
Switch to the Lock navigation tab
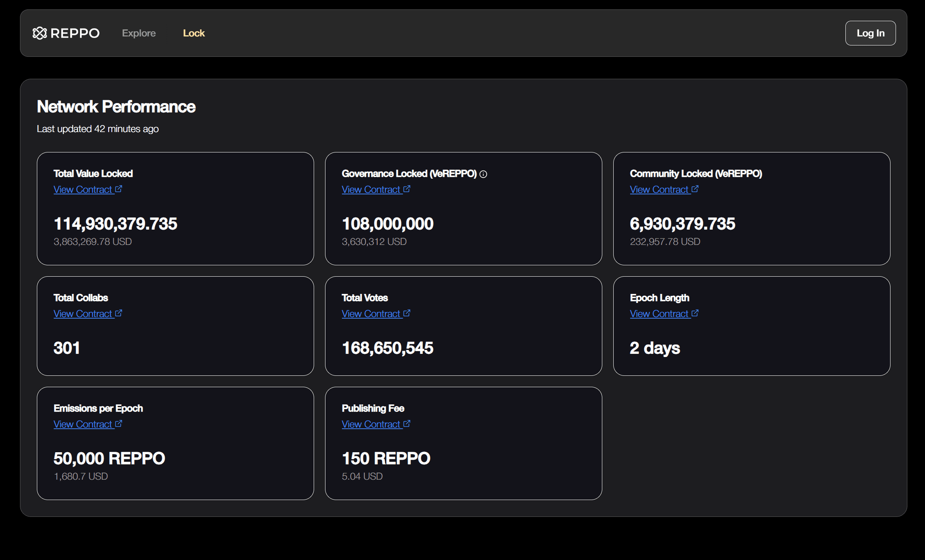point(194,33)
